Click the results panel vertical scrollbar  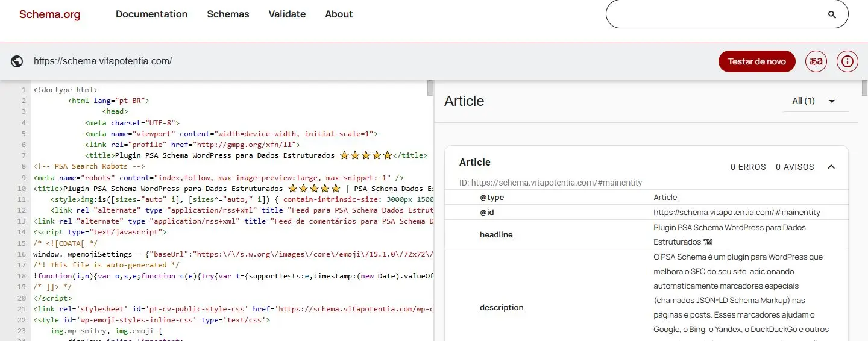point(864,89)
